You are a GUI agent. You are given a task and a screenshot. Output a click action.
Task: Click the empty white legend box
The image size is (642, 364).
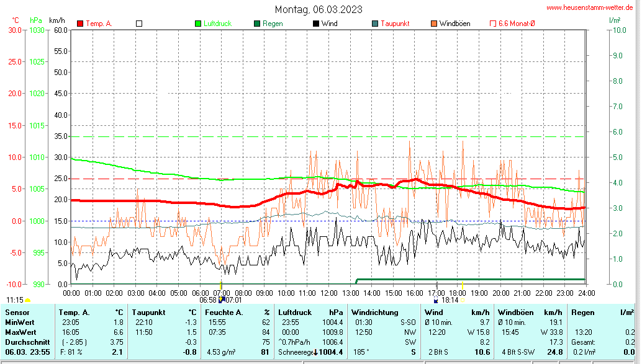[x=139, y=24]
